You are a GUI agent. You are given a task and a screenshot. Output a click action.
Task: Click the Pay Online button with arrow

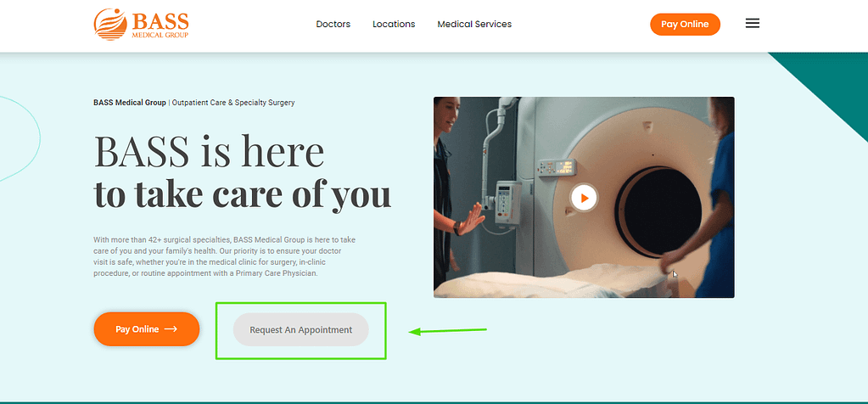coord(147,329)
